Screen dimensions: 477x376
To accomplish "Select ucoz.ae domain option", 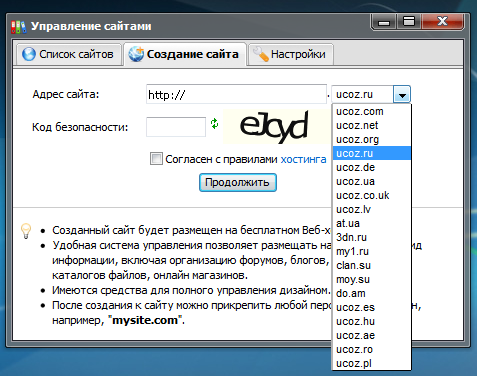I will pos(372,335).
